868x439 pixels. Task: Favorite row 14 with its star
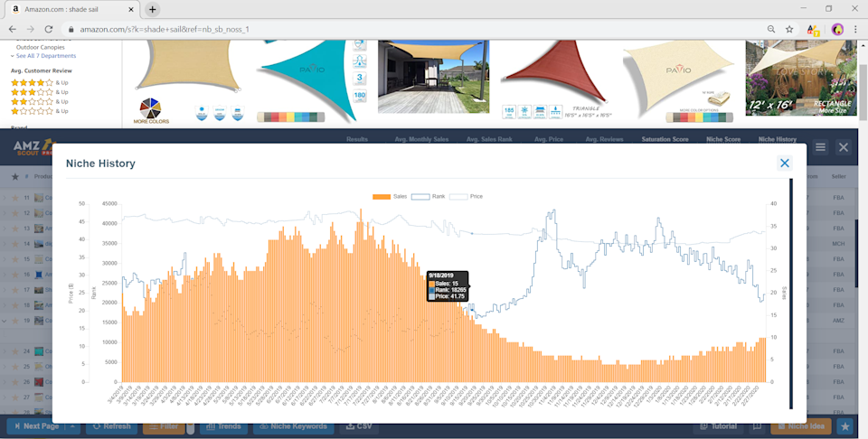(15, 244)
